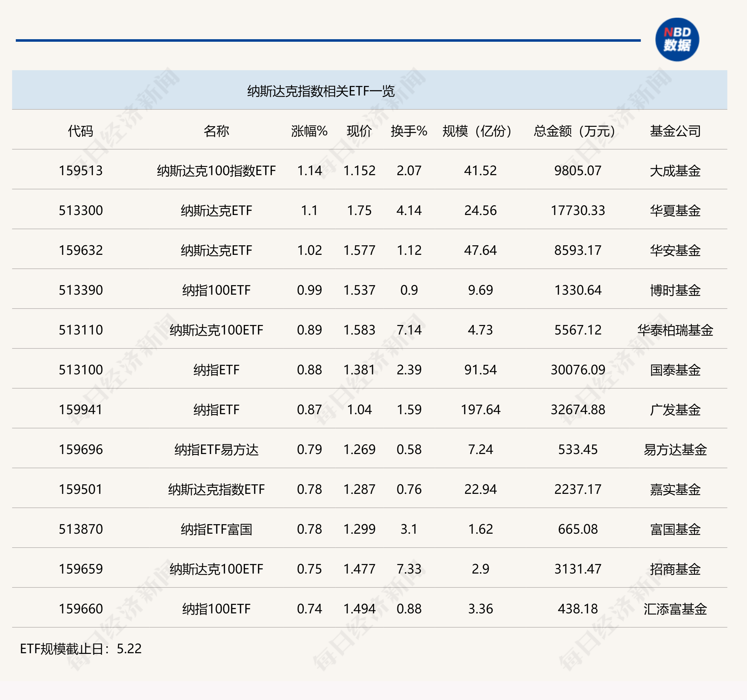Click the 华安基金 company cell
The image size is (747, 700).
[x=675, y=250]
